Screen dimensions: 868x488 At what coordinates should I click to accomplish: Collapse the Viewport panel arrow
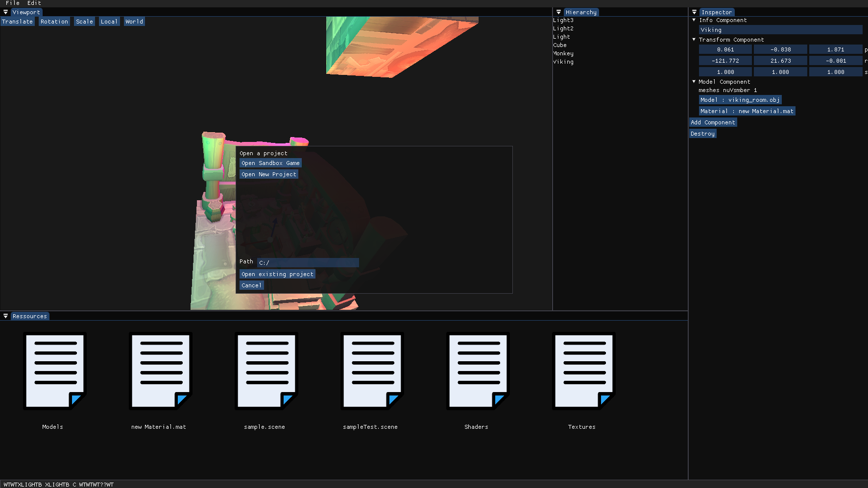[5, 12]
